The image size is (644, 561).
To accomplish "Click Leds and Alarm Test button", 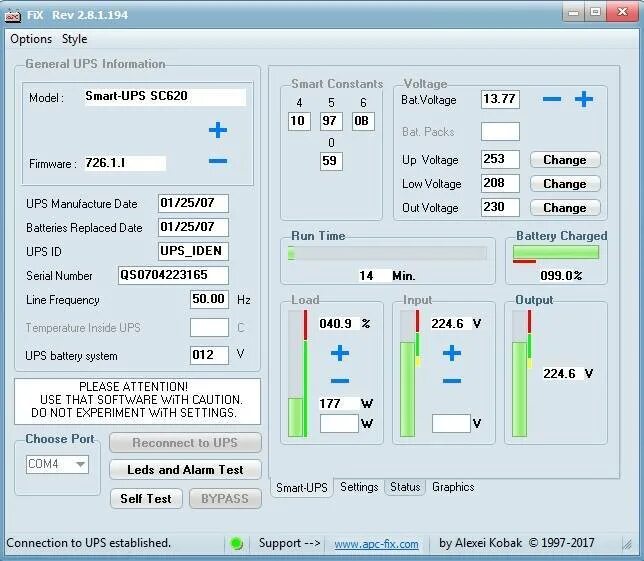I will coord(185,469).
